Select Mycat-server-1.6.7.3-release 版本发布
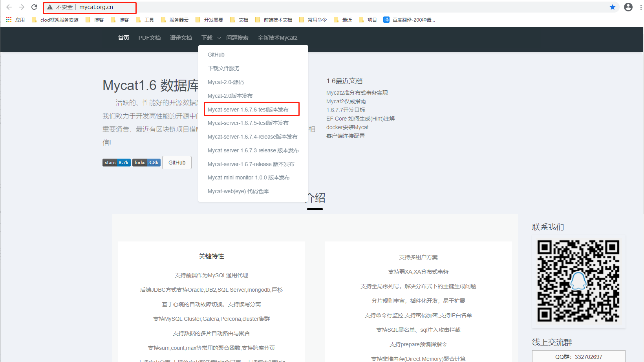 click(x=253, y=150)
